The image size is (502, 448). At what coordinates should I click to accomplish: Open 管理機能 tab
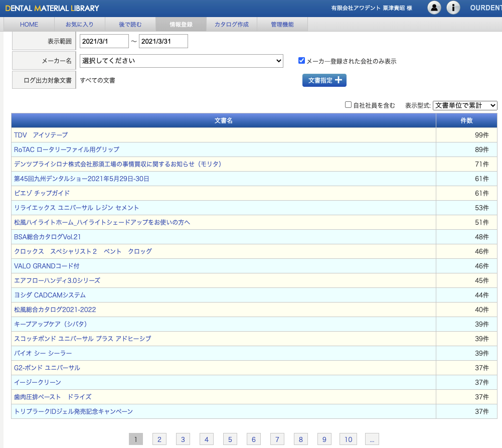(282, 25)
